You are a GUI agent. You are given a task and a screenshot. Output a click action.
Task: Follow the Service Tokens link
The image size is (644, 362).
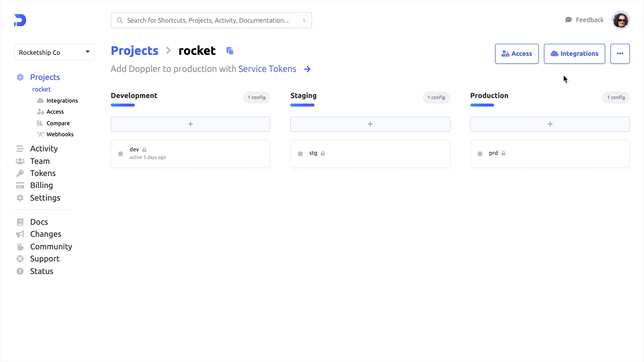pyautogui.click(x=267, y=69)
